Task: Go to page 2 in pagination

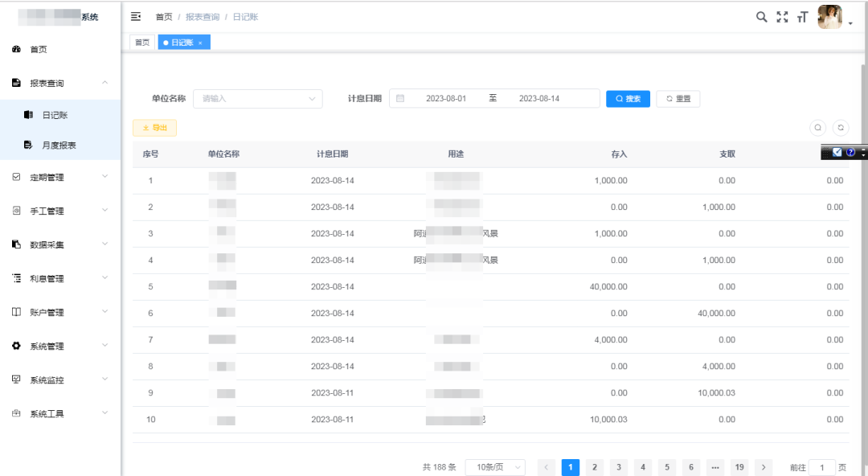Action: click(594, 467)
